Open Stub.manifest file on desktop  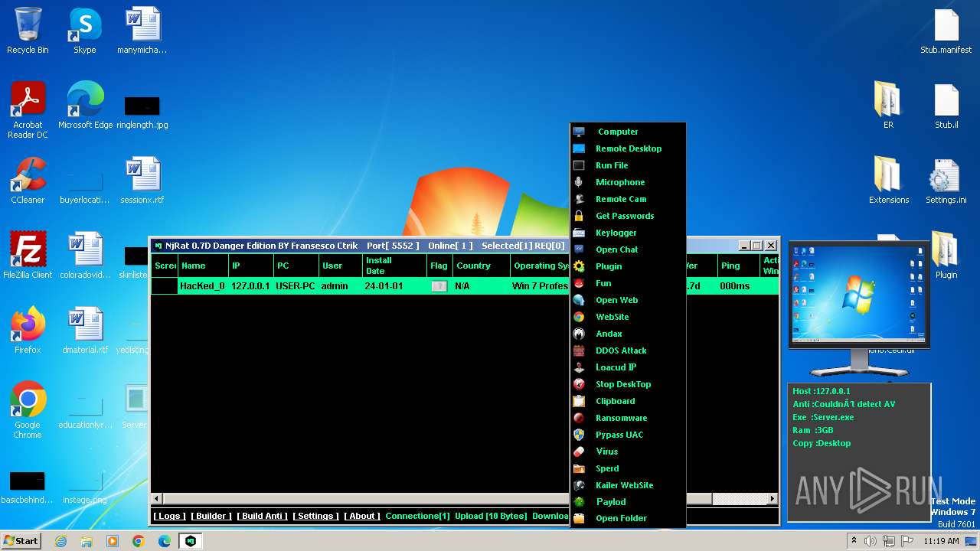click(x=946, y=31)
